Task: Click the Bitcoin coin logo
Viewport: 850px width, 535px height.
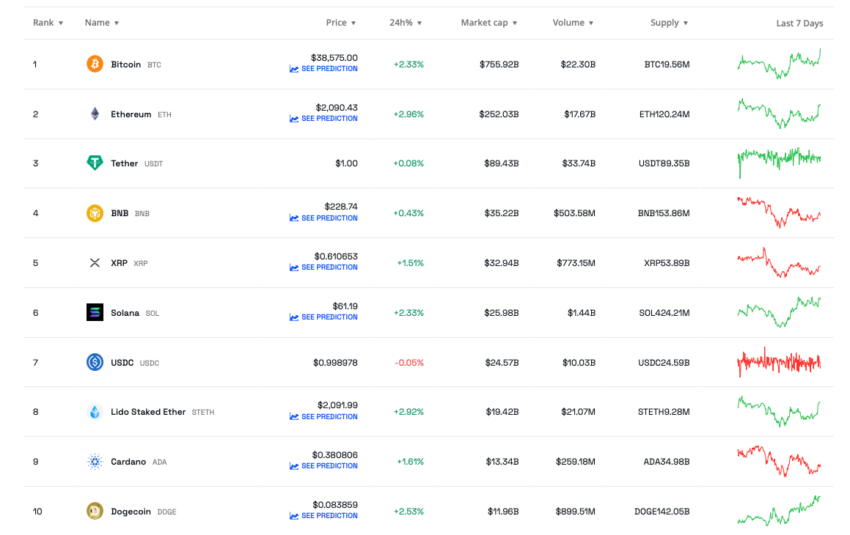Action: coord(95,64)
